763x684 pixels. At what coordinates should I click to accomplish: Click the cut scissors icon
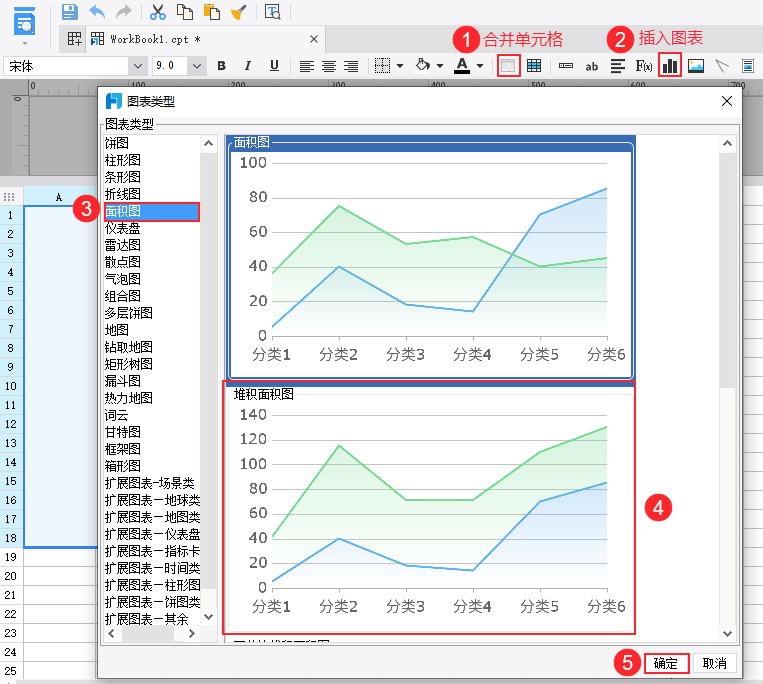click(157, 12)
